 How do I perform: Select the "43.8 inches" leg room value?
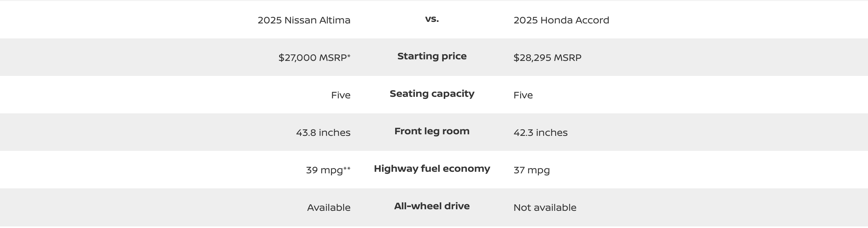[323, 132]
